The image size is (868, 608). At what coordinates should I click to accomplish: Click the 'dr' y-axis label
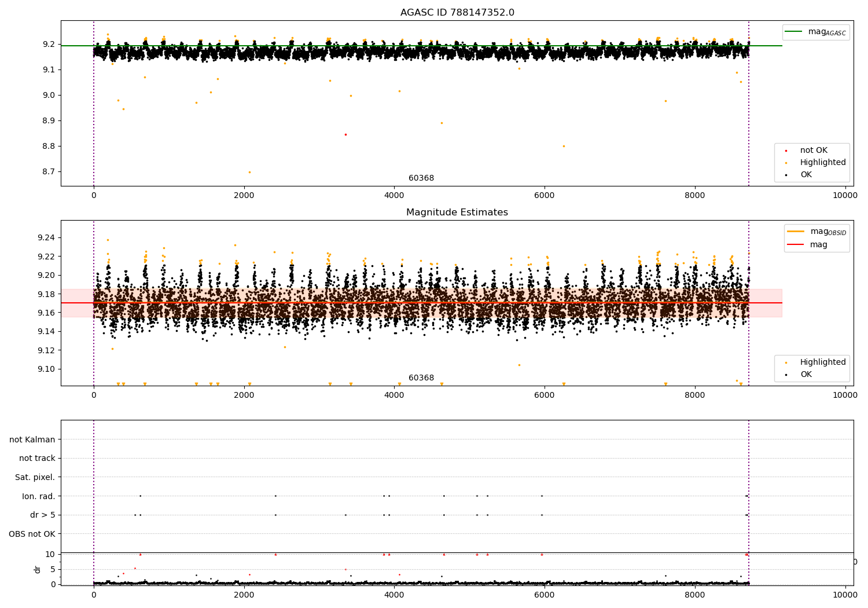tap(38, 570)
